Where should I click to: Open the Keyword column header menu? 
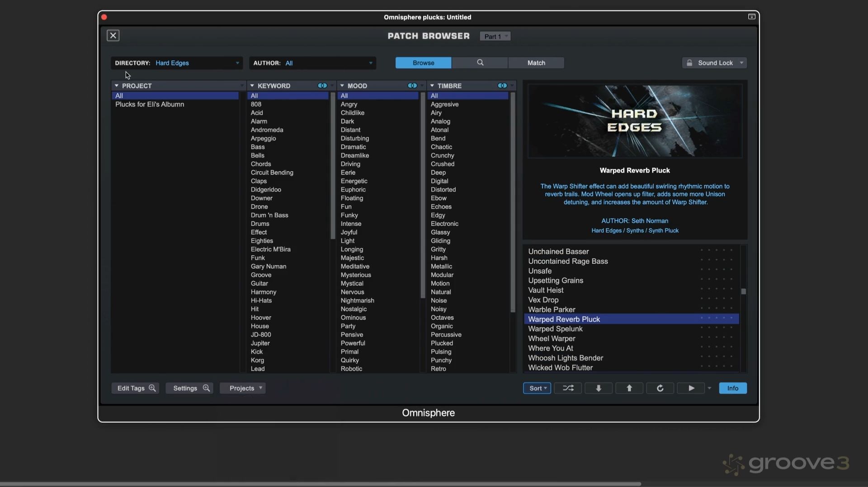(x=332, y=85)
